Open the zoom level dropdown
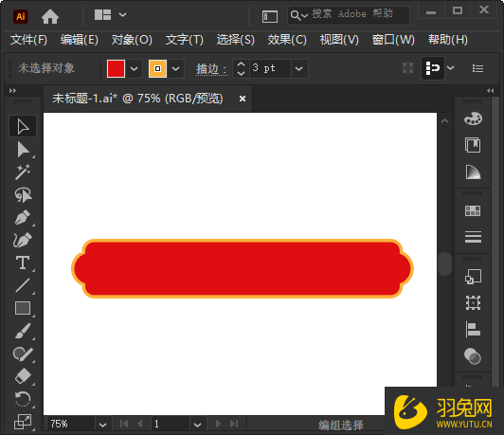The width and height of the screenshot is (504, 435). [102, 425]
